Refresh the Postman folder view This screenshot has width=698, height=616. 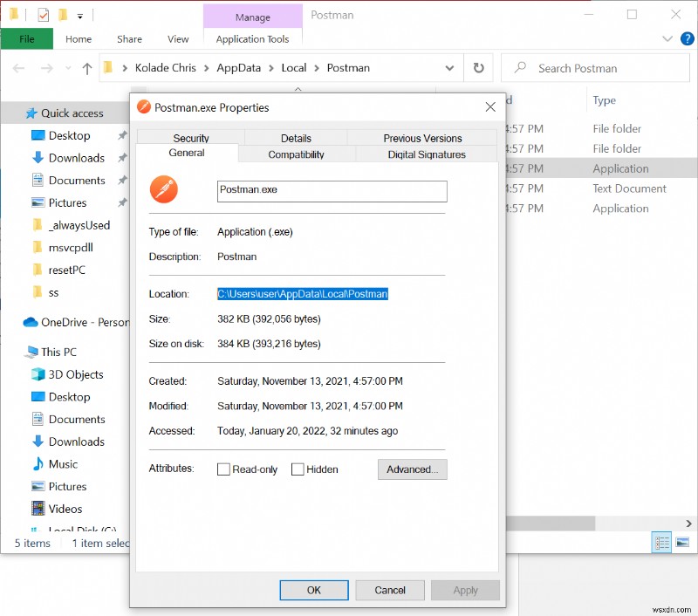coord(479,67)
